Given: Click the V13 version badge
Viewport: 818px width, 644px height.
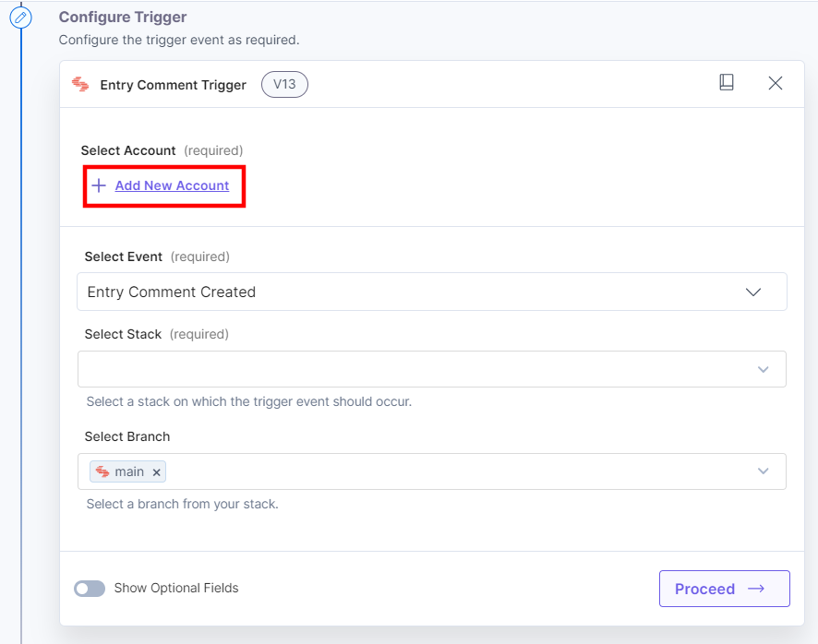Looking at the screenshot, I should pyautogui.click(x=284, y=84).
